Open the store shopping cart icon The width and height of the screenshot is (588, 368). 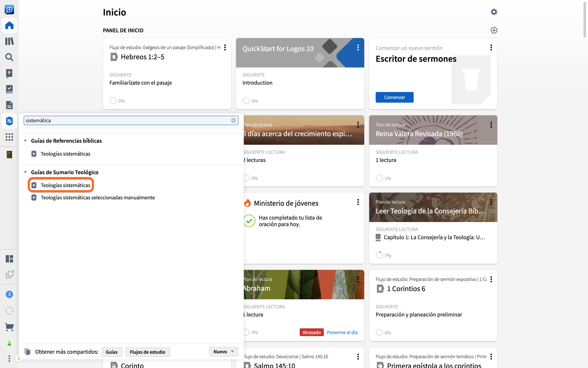tap(9, 327)
